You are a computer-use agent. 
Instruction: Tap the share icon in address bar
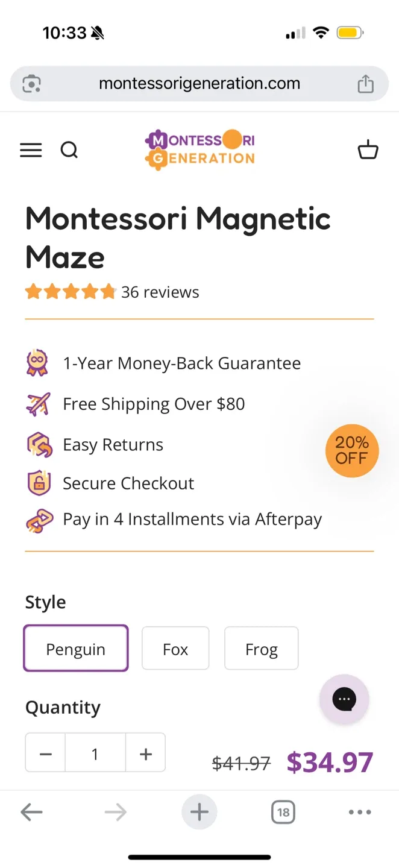click(365, 84)
